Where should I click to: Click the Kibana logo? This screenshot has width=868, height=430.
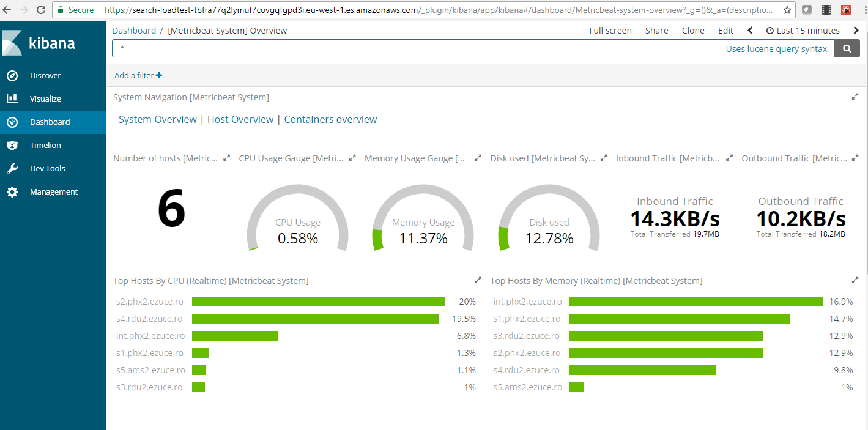click(39, 43)
